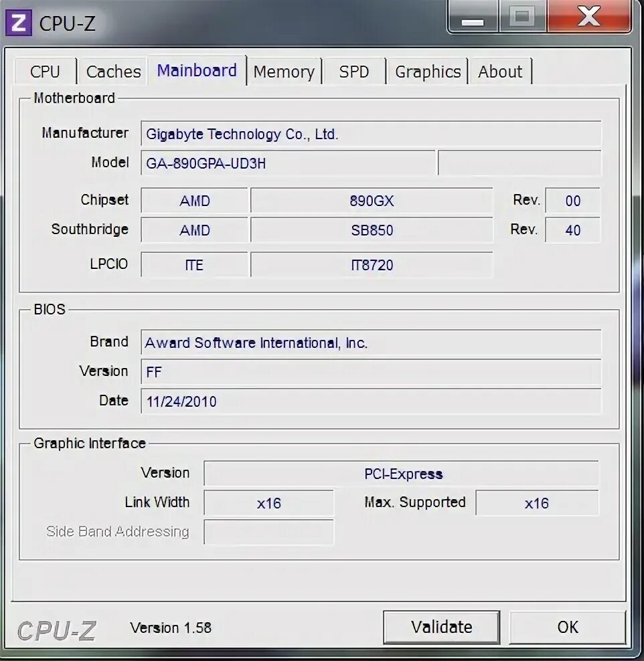This screenshot has height=661, width=644.
Task: Open the SPD tab
Action: pyautogui.click(x=354, y=71)
